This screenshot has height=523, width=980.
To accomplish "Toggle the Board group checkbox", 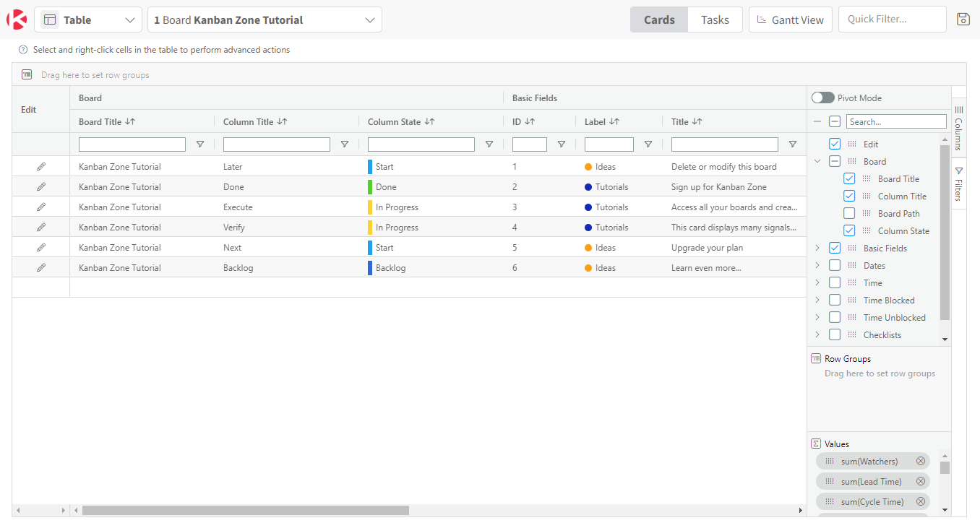I will [835, 161].
